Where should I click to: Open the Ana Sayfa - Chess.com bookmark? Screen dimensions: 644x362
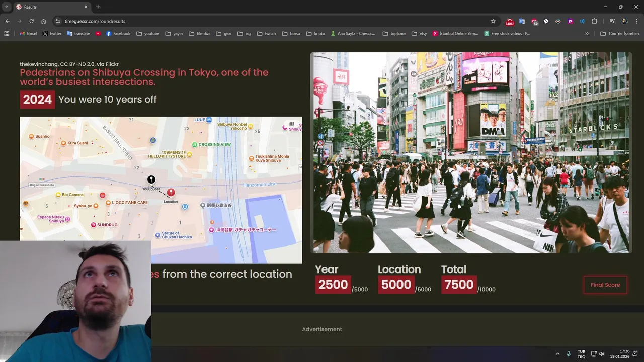pos(353,34)
